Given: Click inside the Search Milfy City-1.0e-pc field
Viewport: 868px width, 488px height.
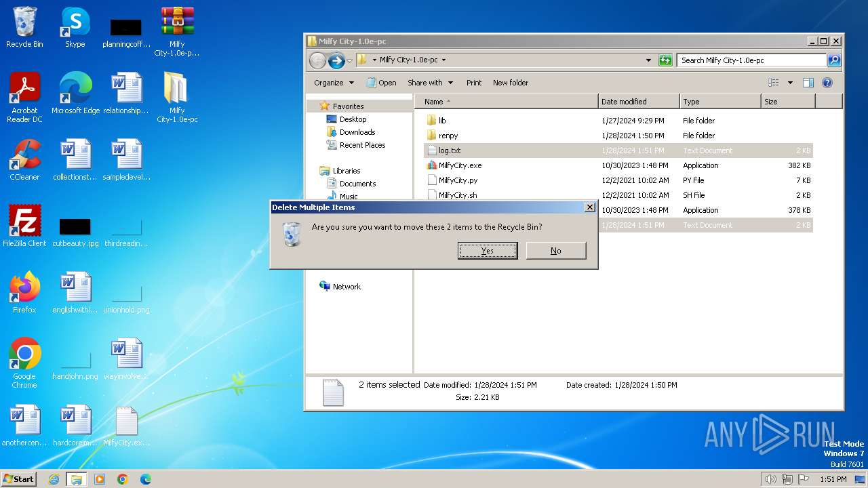Looking at the screenshot, I should pyautogui.click(x=751, y=60).
